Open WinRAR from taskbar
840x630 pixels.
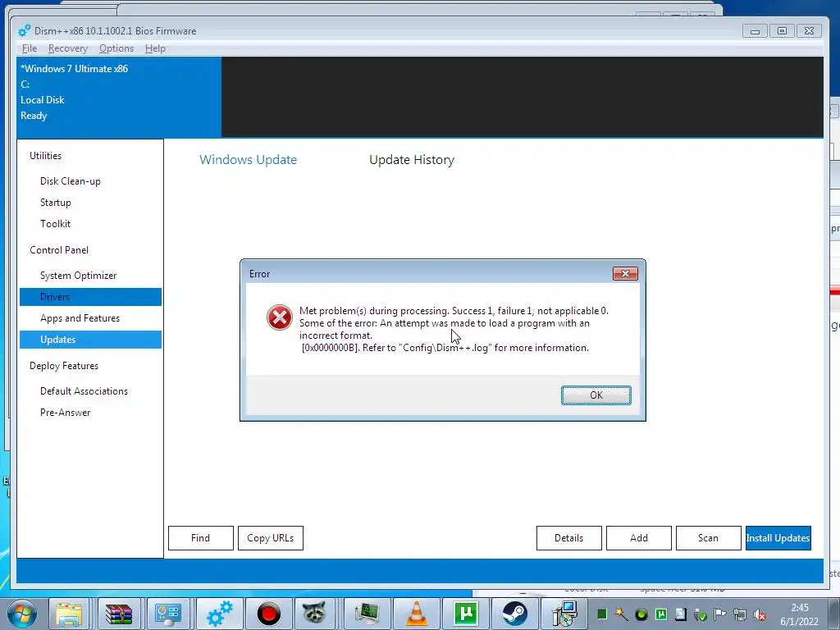coord(119,614)
